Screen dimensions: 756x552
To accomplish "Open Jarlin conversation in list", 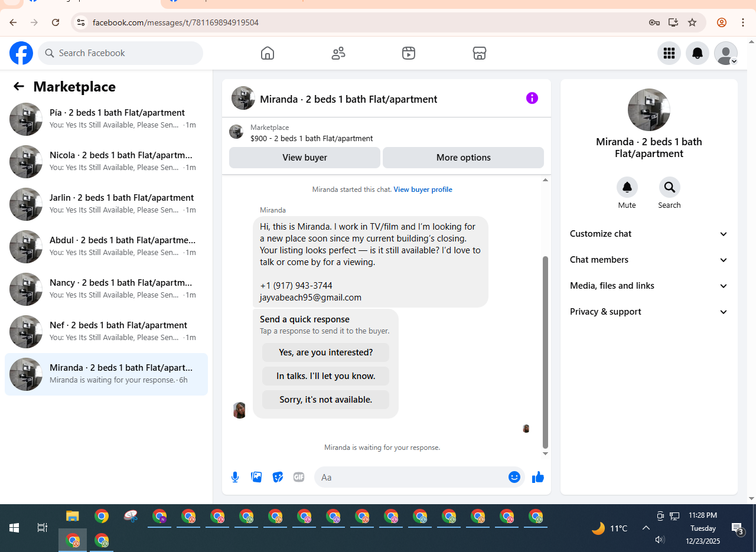I will click(106, 204).
